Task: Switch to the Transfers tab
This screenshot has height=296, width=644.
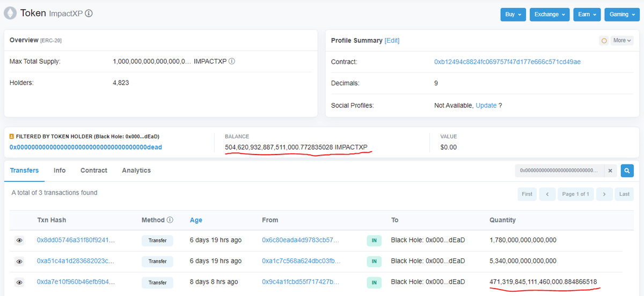Action: (x=25, y=171)
